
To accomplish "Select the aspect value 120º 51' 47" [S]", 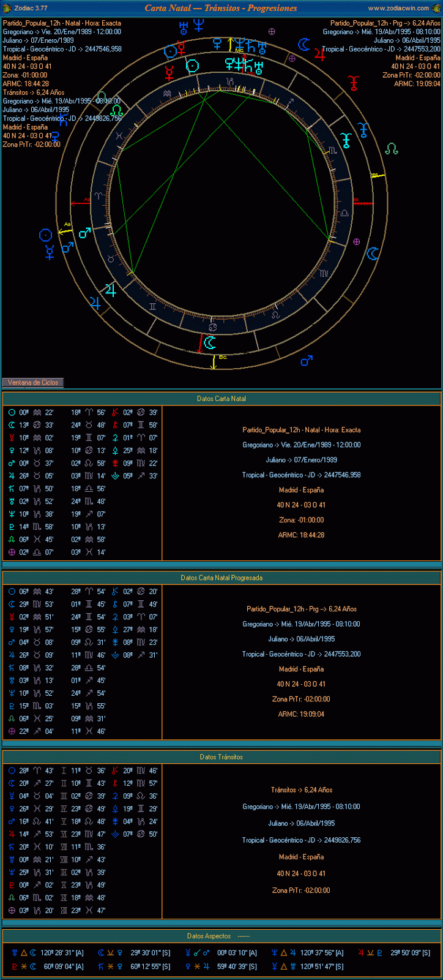I will tap(322, 967).
